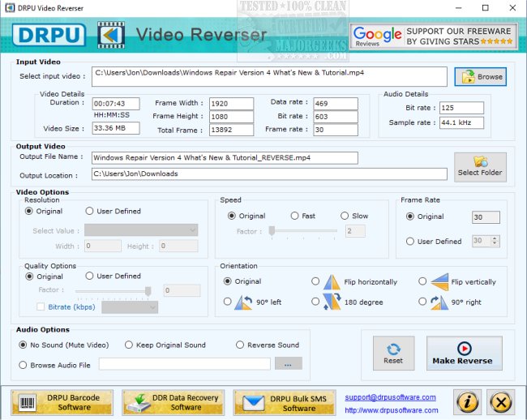Choose Slow speed option
Image resolution: width=527 pixels, height=420 pixels.
[345, 216]
